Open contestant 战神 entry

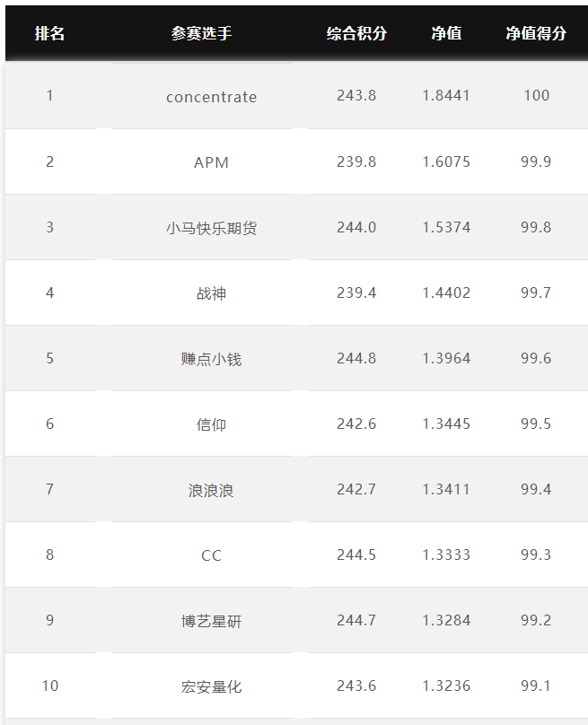[212, 293]
